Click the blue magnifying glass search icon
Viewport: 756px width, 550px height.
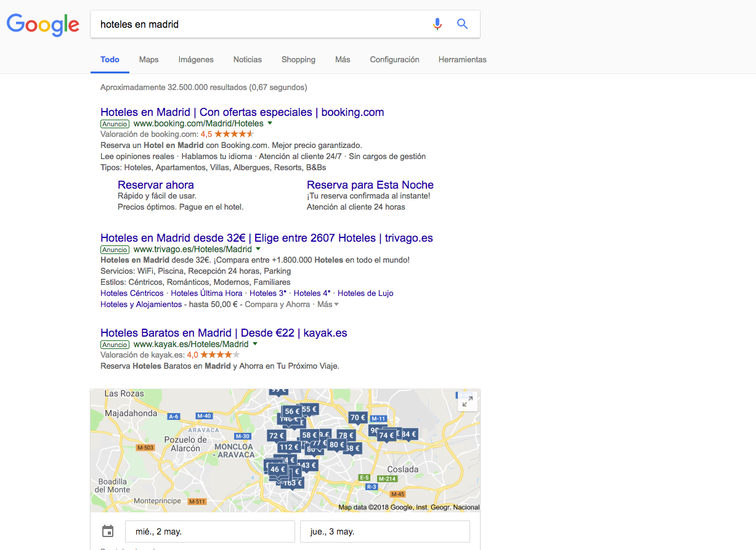click(x=462, y=24)
